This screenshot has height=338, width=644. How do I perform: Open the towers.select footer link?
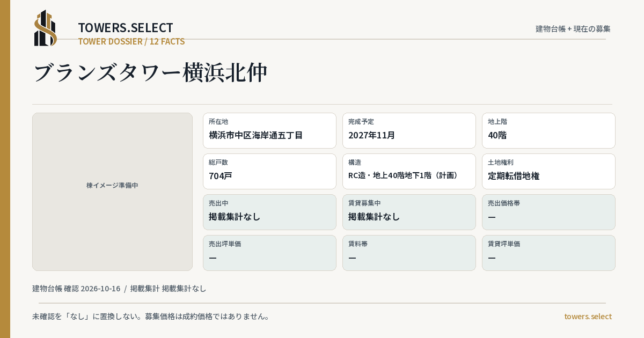tap(588, 317)
